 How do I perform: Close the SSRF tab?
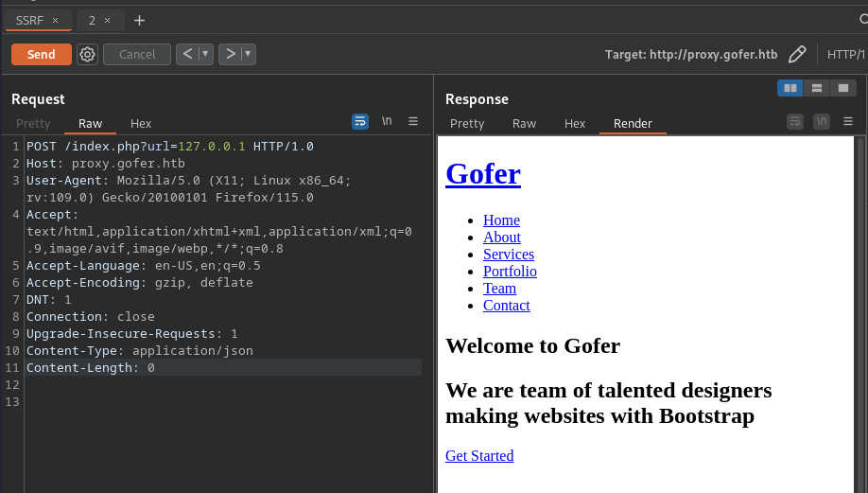coord(55,20)
